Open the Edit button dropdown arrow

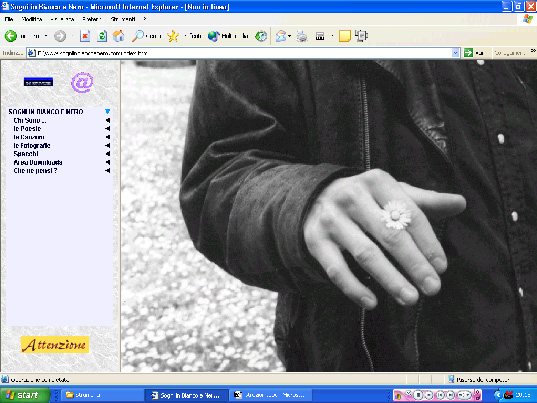[x=332, y=36]
